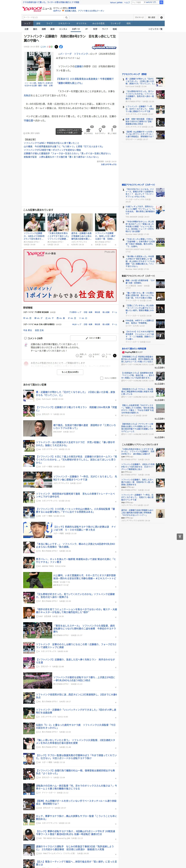
Task: Open the エキスパート tab
Action: click(x=64, y=23)
